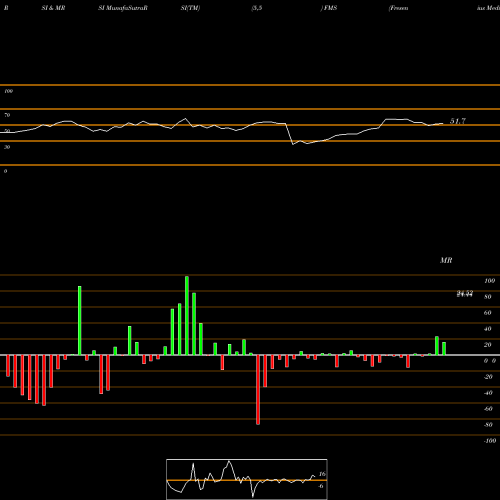Click the RSI axis label 30
The height and width of the screenshot is (500, 500).
coord(7,147)
